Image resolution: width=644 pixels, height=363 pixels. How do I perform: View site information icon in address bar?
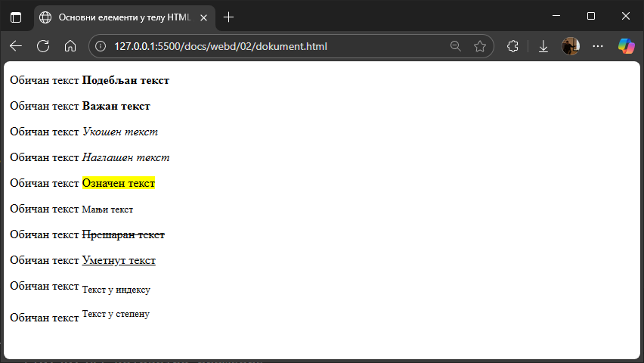[x=101, y=46]
